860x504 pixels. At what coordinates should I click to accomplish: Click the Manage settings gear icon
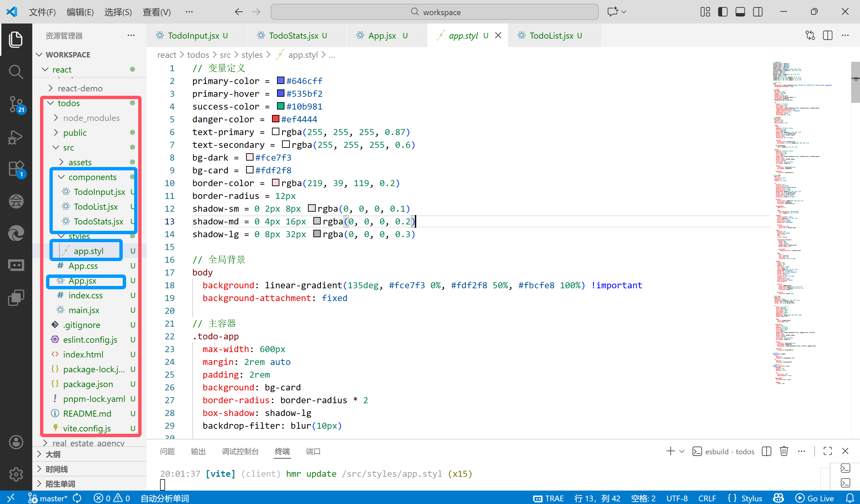pos(16,474)
